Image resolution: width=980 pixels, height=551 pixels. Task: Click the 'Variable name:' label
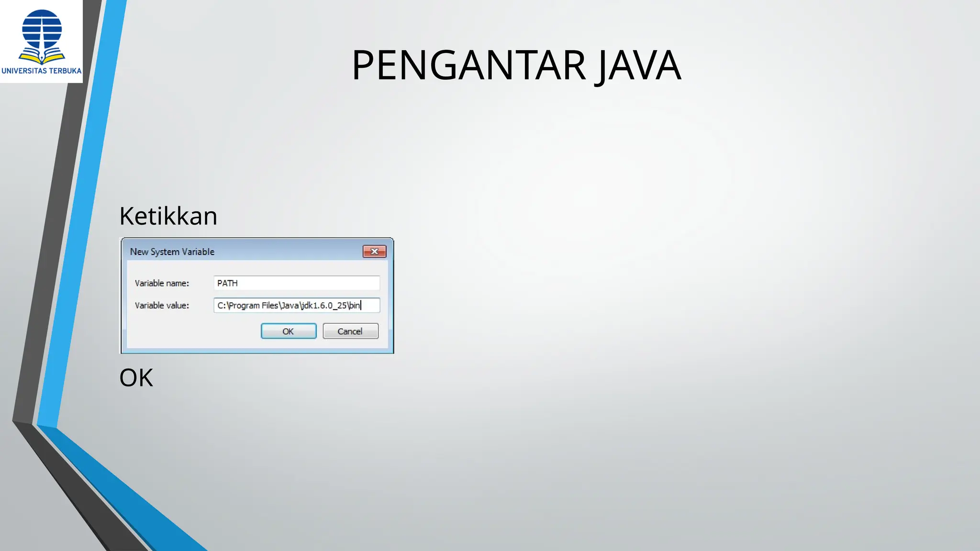click(x=162, y=283)
